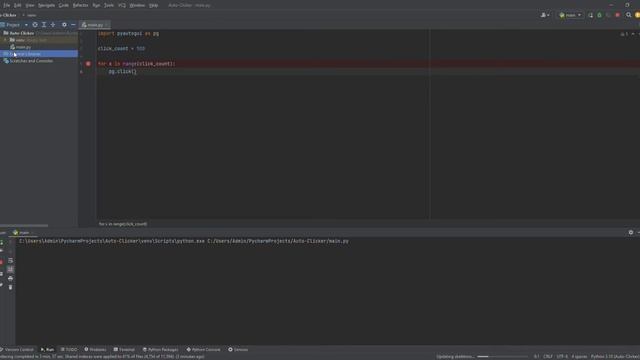Open the Edit menu
This screenshot has height=360, width=640.
18,5
